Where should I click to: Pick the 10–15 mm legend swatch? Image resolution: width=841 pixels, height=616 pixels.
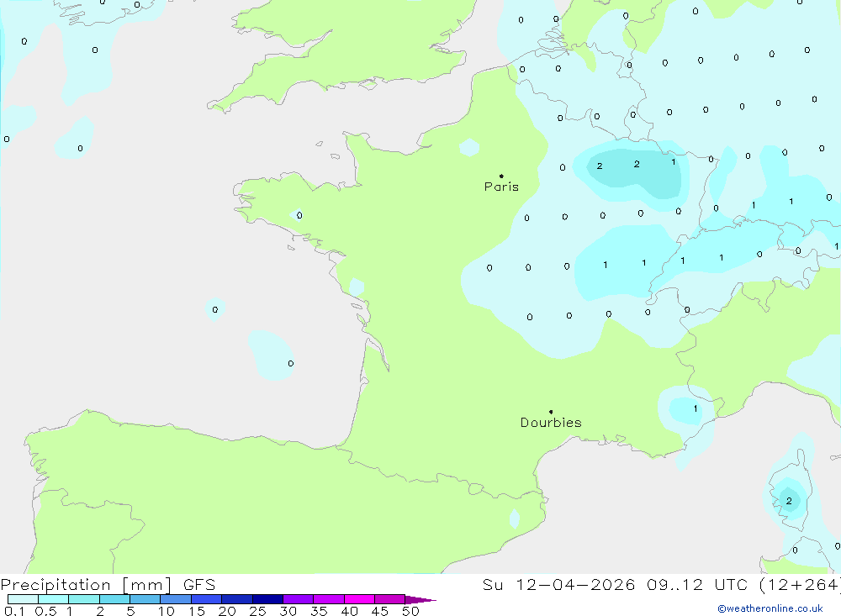pyautogui.click(x=176, y=599)
